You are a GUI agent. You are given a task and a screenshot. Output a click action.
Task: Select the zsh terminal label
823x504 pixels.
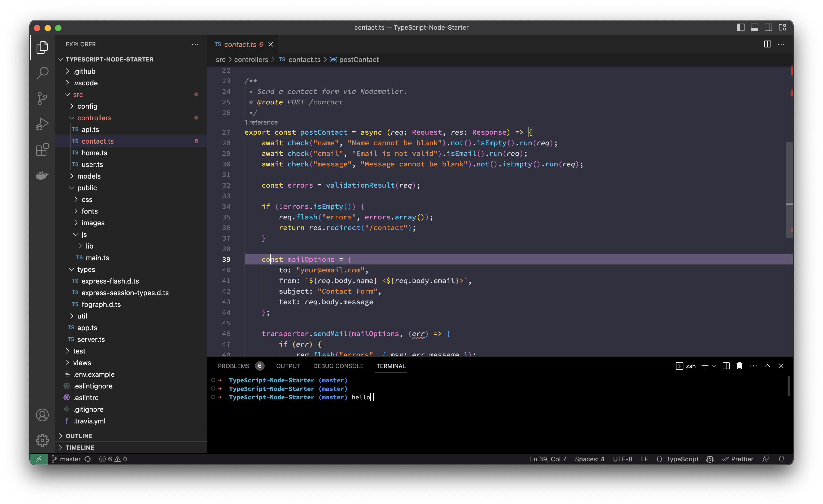(685, 366)
